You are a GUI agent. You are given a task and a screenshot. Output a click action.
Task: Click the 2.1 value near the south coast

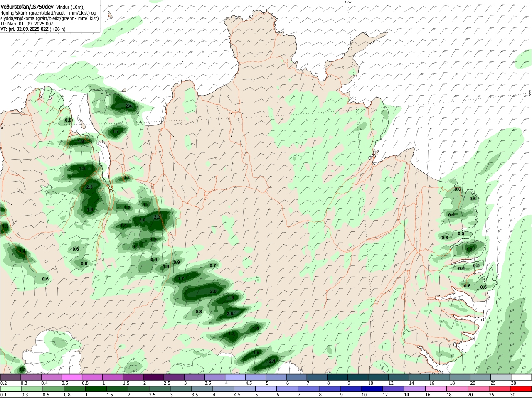[273, 361]
